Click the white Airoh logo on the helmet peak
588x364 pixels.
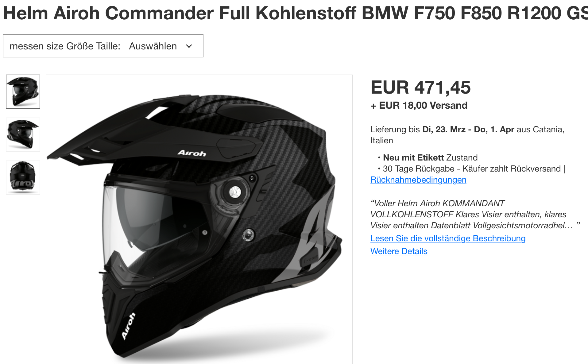192,153
